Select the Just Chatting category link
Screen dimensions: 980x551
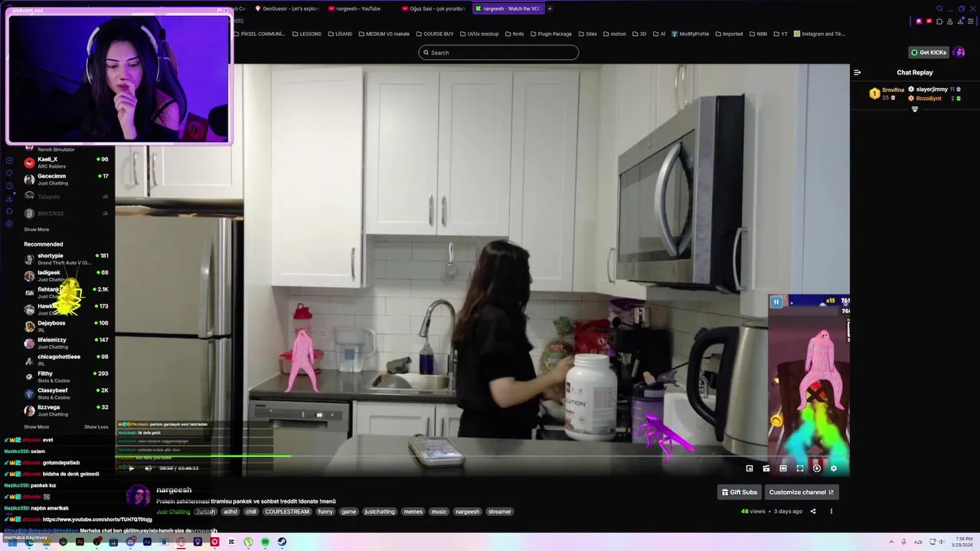(173, 511)
